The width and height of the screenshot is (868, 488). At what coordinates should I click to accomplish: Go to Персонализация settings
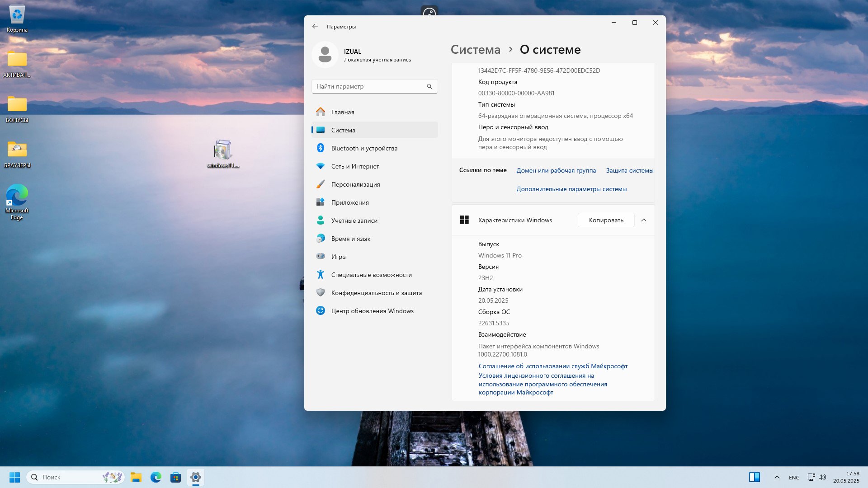(x=374, y=184)
